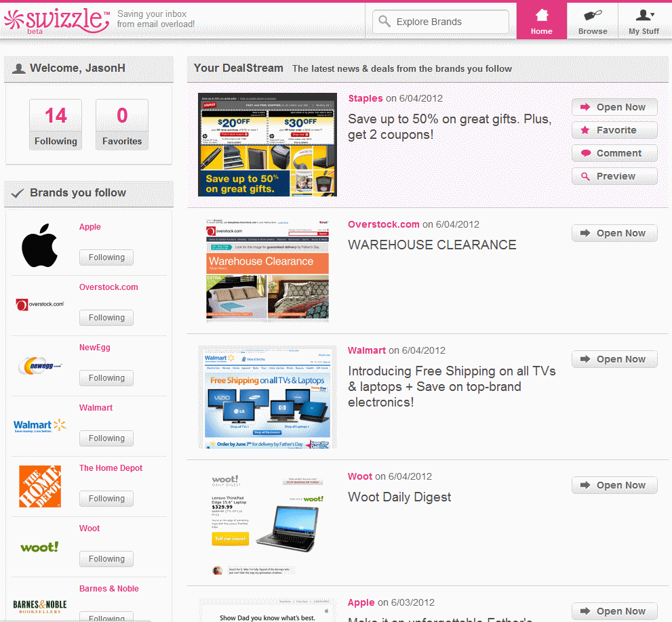Click Preview for the Staples deal
Screen dimensions: 672x622
click(614, 176)
